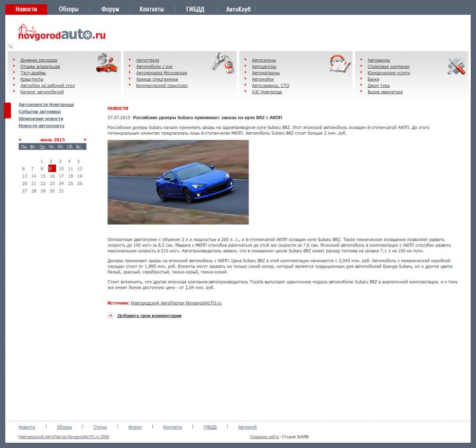
Task: Open Автоновости Новгорода in sidebar
Action: pyautogui.click(x=46, y=105)
